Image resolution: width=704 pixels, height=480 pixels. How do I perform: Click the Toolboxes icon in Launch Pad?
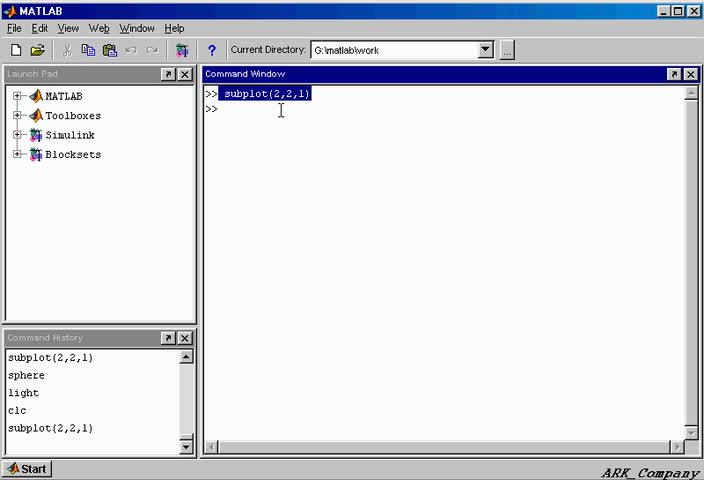(x=36, y=115)
